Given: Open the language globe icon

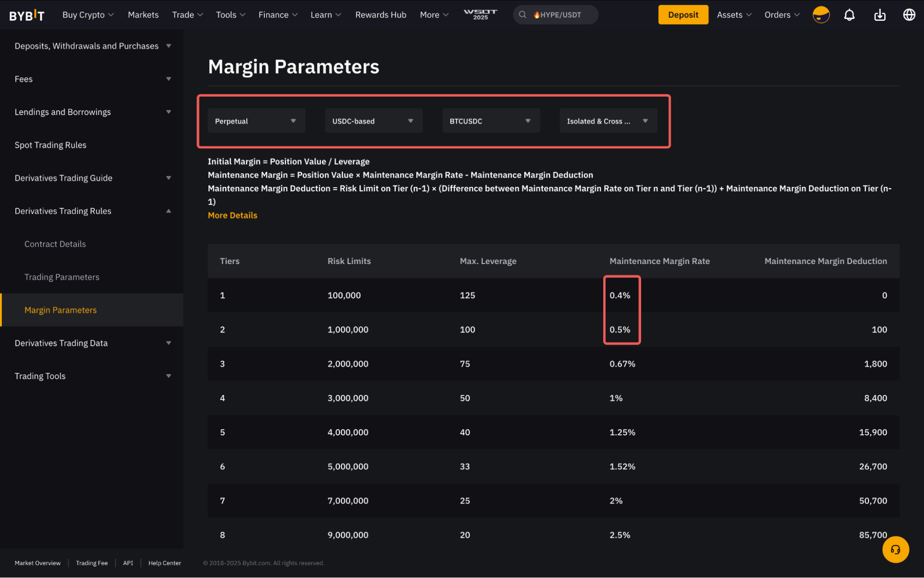Looking at the screenshot, I should 909,15.
